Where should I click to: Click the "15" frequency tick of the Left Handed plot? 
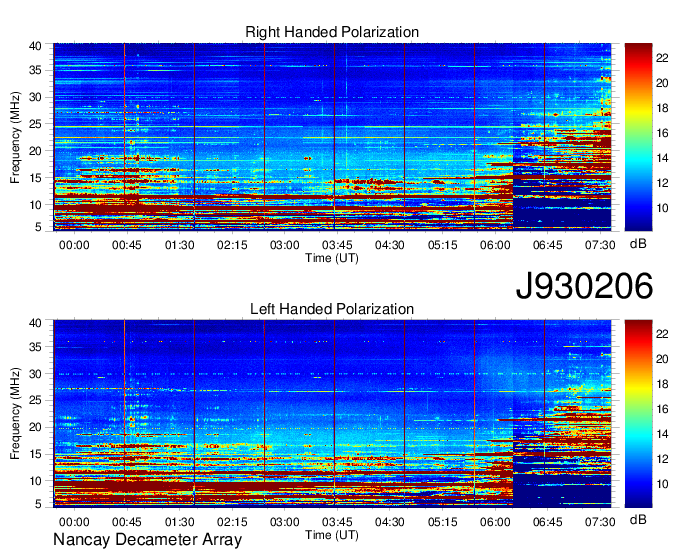pos(35,454)
